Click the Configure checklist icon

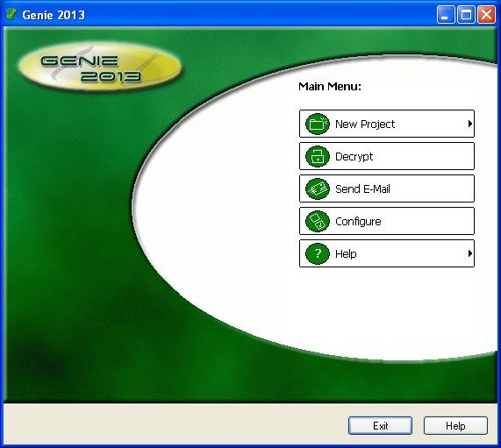tap(318, 221)
